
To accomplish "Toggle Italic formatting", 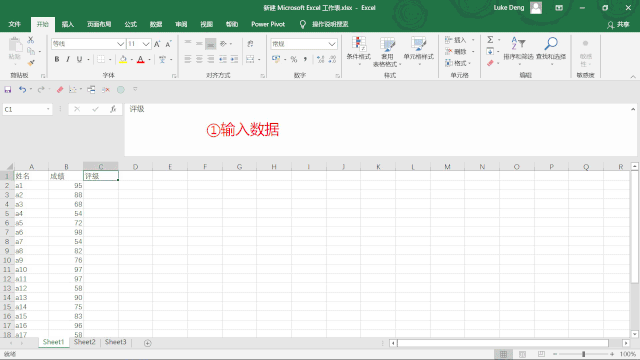I will [x=68, y=60].
